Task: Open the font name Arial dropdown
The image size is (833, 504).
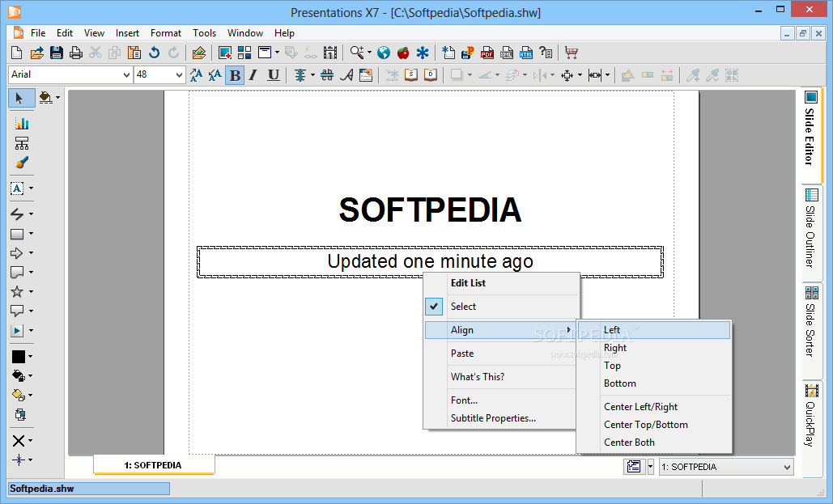Action: pyautogui.click(x=126, y=75)
